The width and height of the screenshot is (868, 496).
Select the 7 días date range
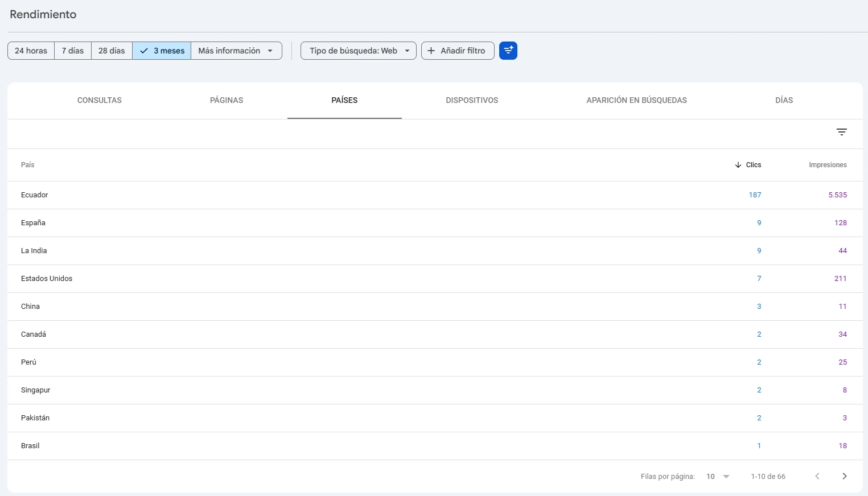tap(73, 51)
